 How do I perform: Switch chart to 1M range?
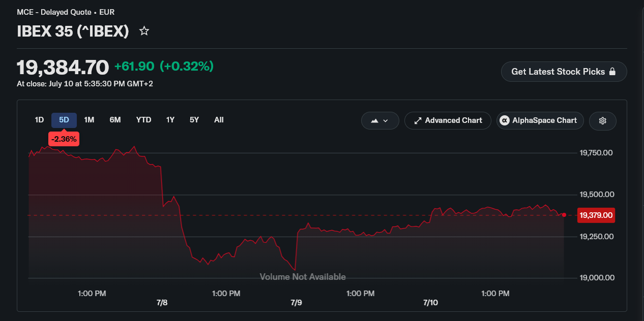89,120
